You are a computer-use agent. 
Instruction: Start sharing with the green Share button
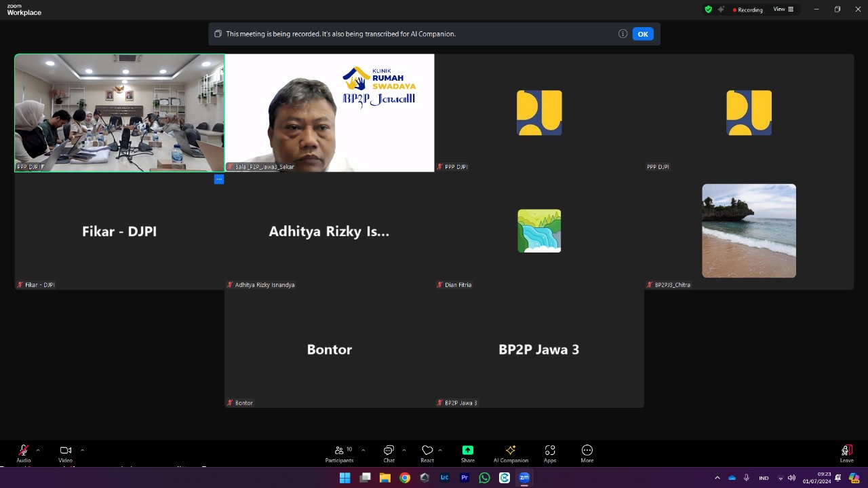[468, 453]
